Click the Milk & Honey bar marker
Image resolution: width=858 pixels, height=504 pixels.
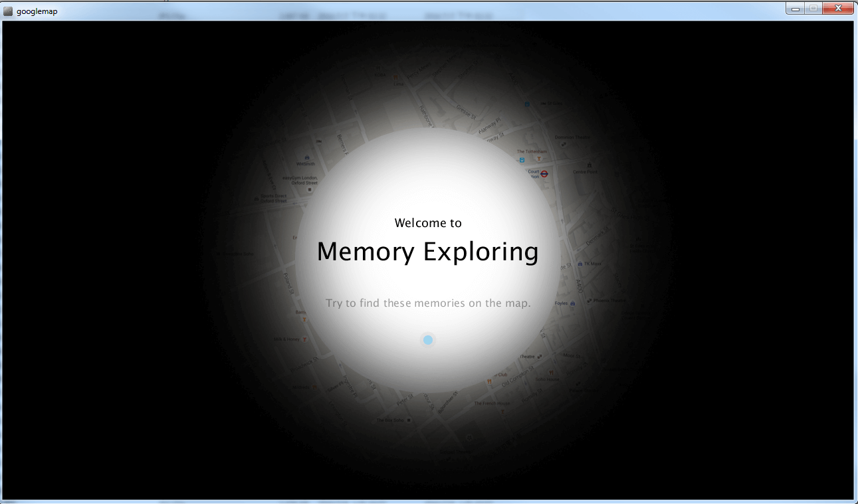pos(304,339)
